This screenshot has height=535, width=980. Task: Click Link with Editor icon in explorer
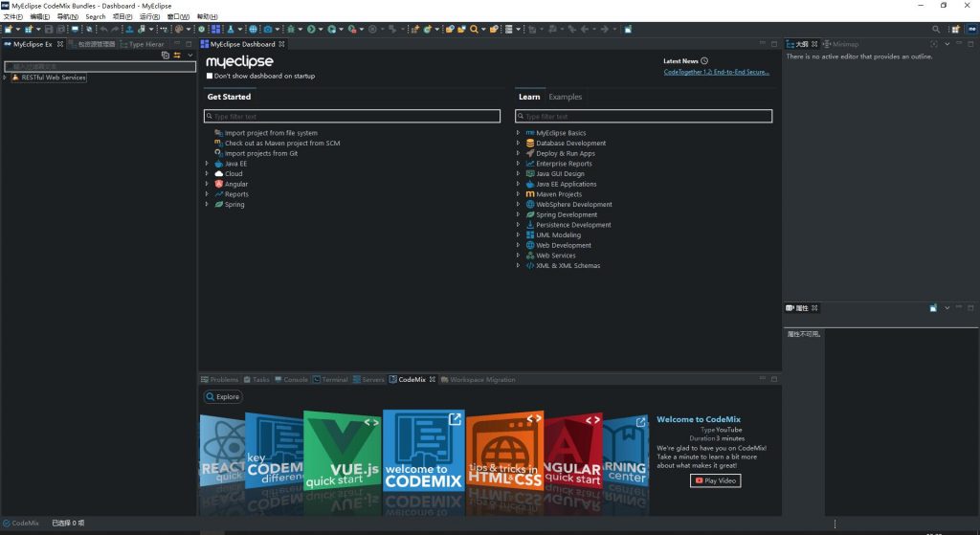[177, 56]
